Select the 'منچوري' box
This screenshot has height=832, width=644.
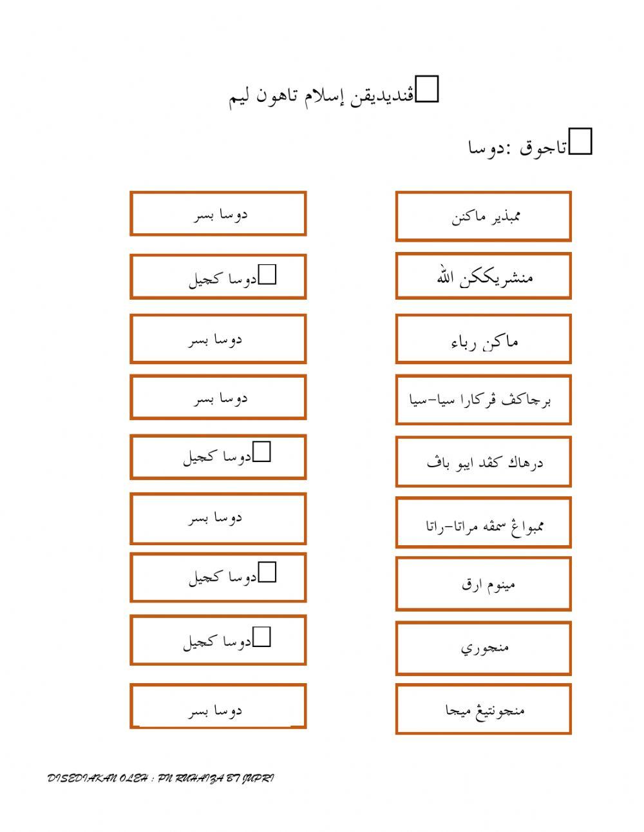pyautogui.click(x=483, y=648)
